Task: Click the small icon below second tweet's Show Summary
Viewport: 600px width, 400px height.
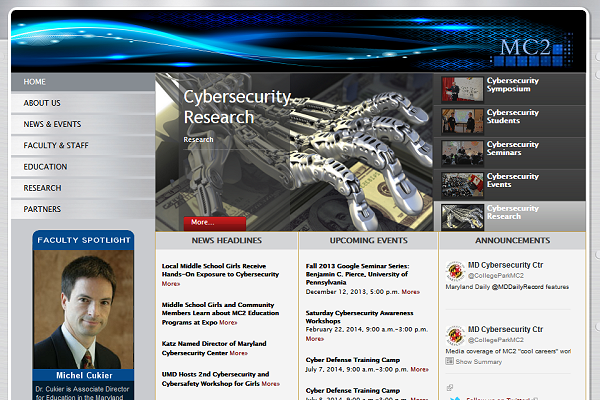Action: click(450, 387)
